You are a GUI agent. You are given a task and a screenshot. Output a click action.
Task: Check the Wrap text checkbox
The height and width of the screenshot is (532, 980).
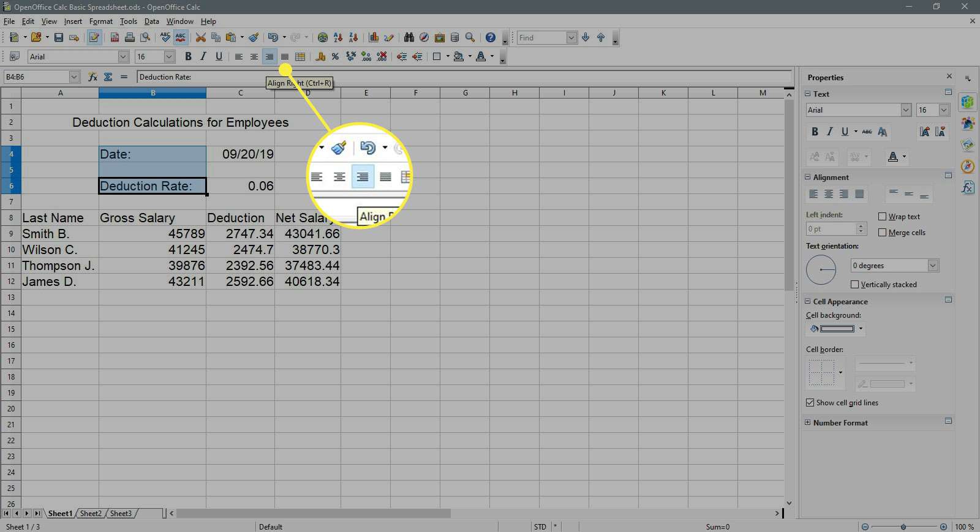(x=882, y=216)
